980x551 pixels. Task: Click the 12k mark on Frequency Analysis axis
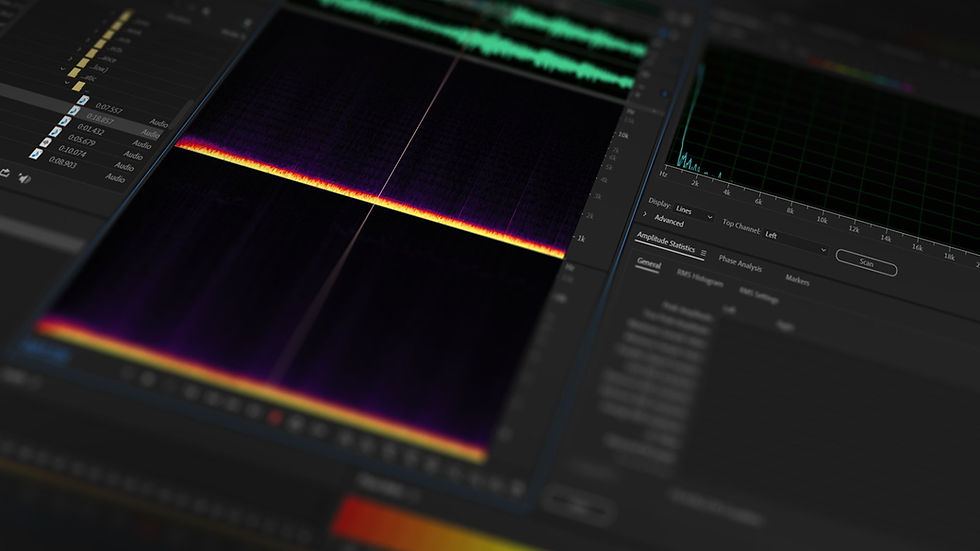pyautogui.click(x=854, y=229)
